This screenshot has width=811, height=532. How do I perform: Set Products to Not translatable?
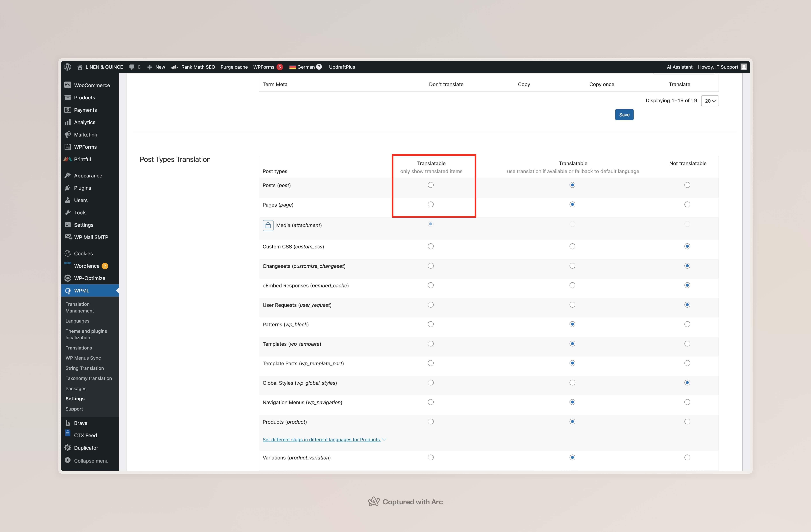click(x=687, y=422)
